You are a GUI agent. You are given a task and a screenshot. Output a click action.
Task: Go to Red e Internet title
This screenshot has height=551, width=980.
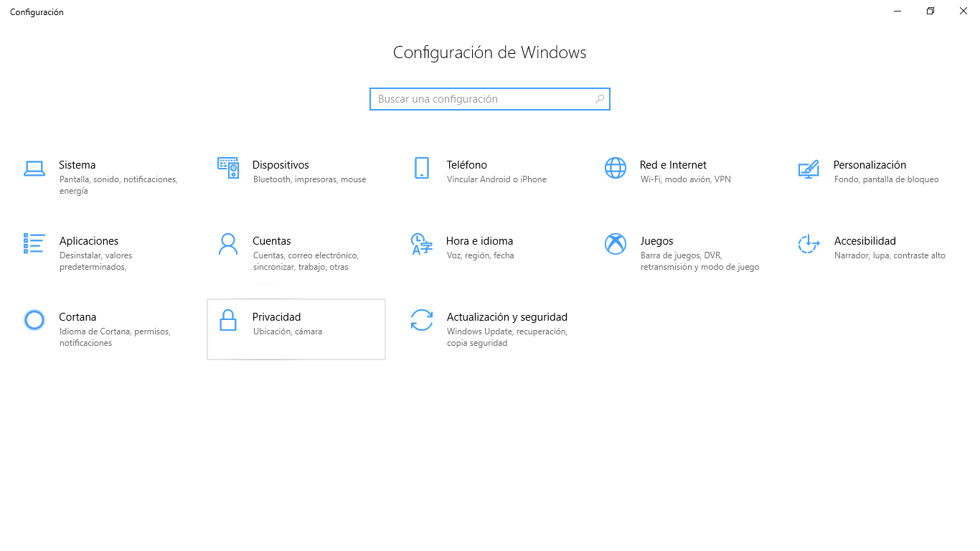pos(673,165)
